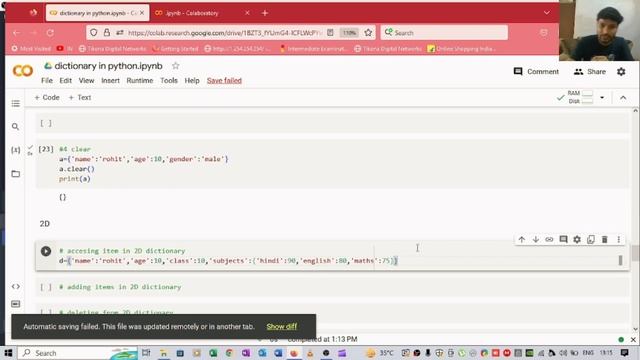This screenshot has width=640, height=360.
Task: Click the 110% zoom level indicator
Action: pos(349,33)
